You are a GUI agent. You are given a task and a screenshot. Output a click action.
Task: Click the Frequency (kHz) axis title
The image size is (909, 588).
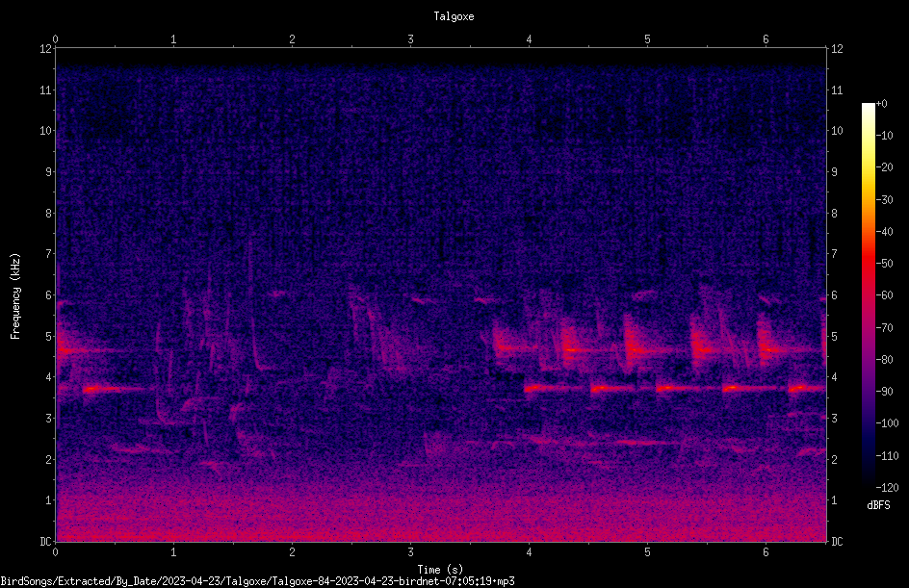(x=15, y=295)
